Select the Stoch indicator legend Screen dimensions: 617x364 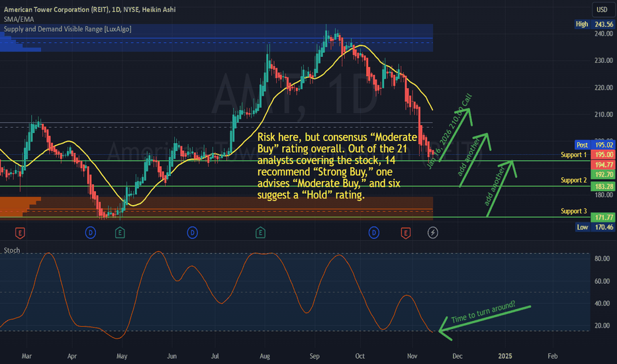[x=12, y=250]
